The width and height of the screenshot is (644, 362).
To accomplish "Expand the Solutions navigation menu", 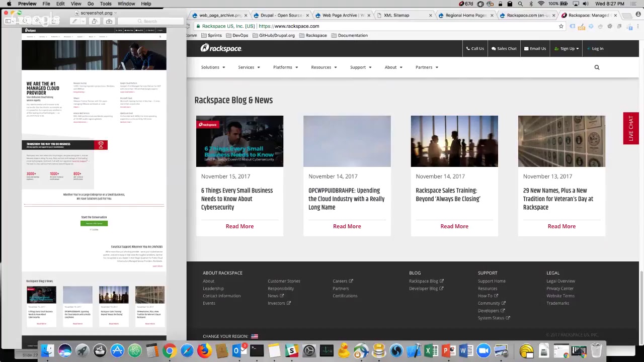I will (213, 67).
